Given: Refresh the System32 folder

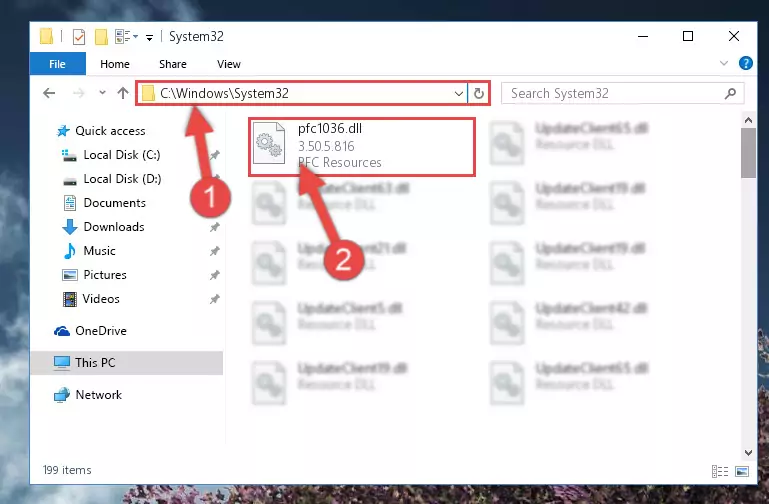Looking at the screenshot, I should pyautogui.click(x=479, y=93).
